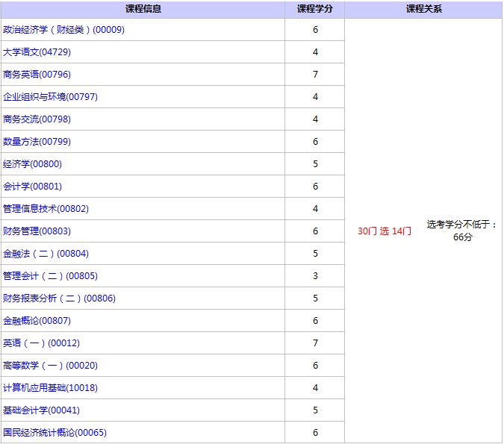Open the 数量方法(00799) course
This screenshot has width=504, height=444.
37,142
